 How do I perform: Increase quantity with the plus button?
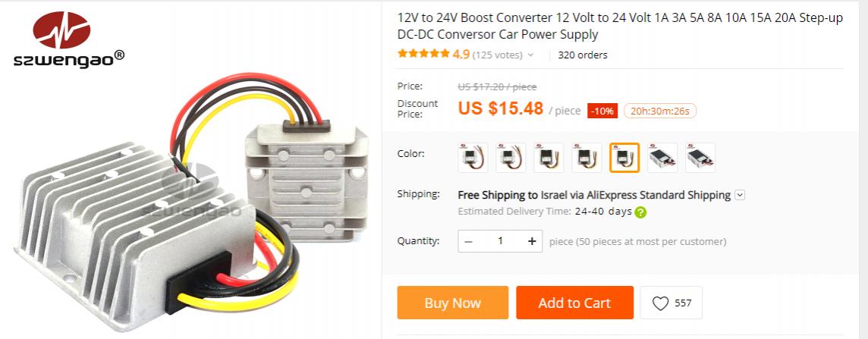click(x=532, y=241)
